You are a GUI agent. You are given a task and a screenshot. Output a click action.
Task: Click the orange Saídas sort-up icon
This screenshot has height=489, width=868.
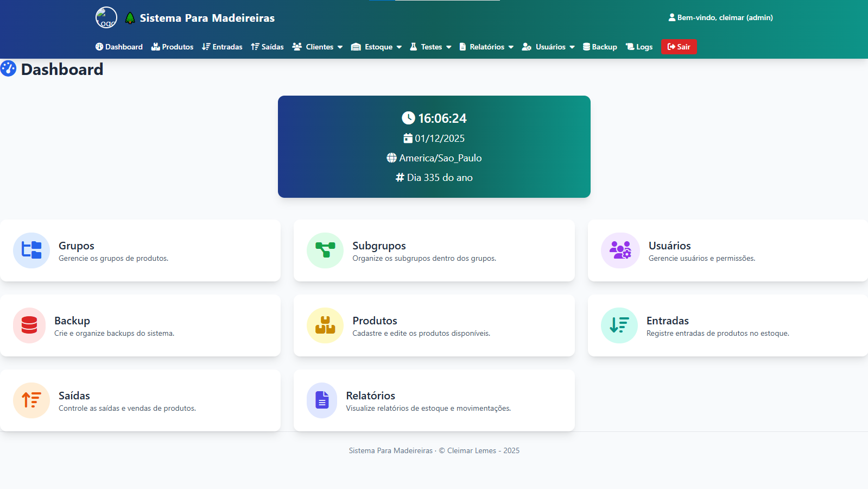click(31, 400)
